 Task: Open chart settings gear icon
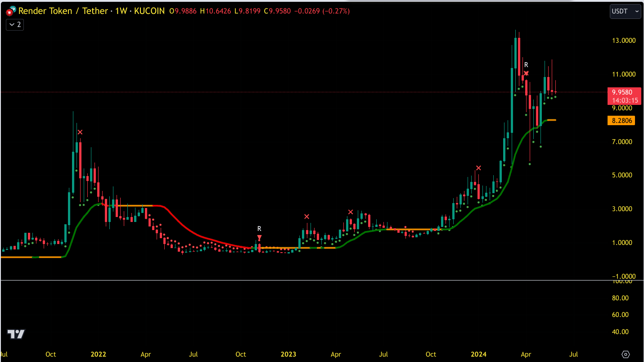coord(626,354)
